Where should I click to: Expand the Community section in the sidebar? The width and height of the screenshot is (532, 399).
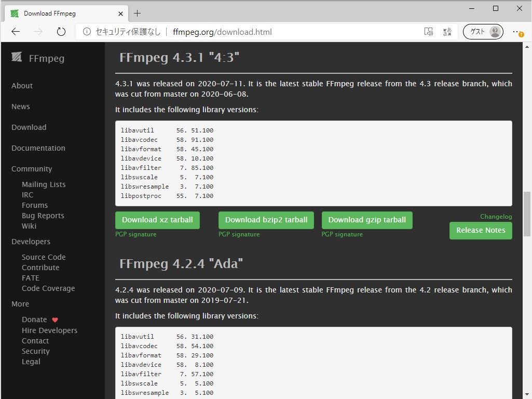coord(32,168)
